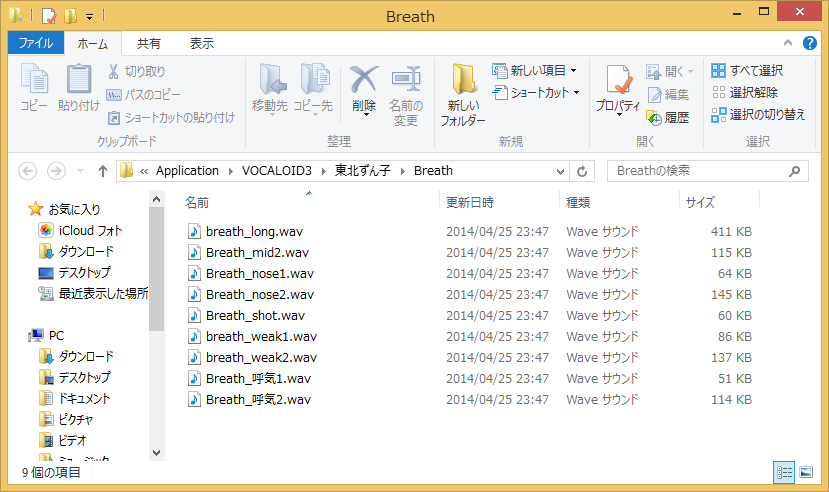
Task: Open ドキュメント under PC
Action: (x=75, y=398)
